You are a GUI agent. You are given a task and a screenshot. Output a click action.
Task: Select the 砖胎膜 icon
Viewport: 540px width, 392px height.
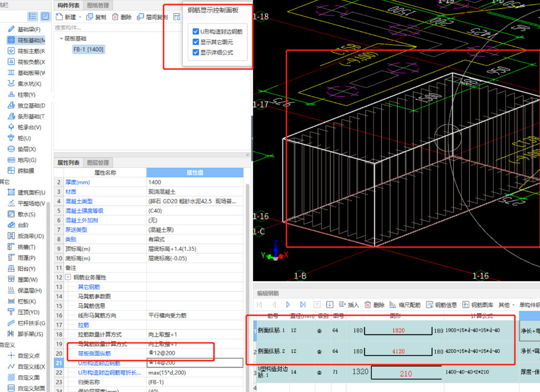point(11,171)
